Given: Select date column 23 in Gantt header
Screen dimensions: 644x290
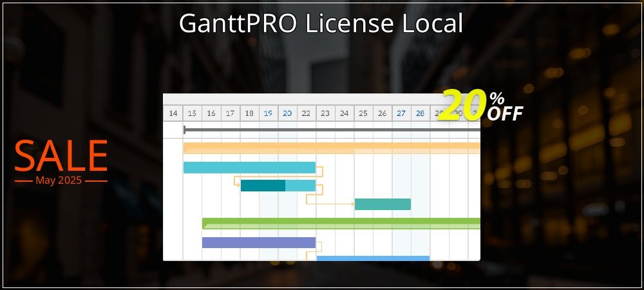Looking at the screenshot, I should tap(325, 113).
